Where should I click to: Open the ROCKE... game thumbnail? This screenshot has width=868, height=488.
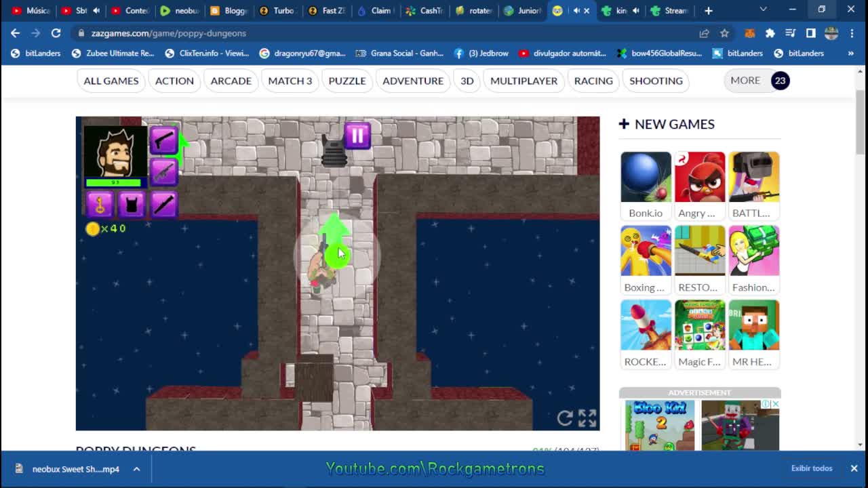tap(646, 334)
